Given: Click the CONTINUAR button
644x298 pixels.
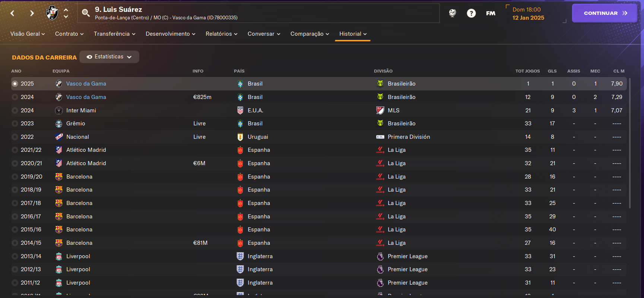Looking at the screenshot, I should 605,13.
